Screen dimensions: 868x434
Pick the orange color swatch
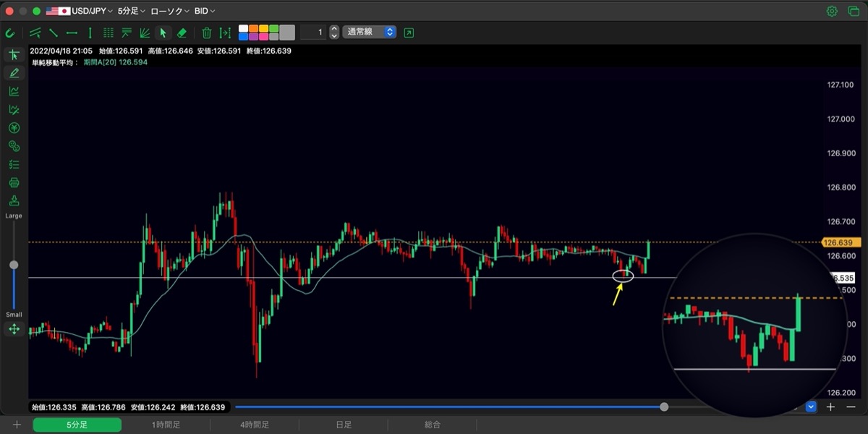(253, 28)
